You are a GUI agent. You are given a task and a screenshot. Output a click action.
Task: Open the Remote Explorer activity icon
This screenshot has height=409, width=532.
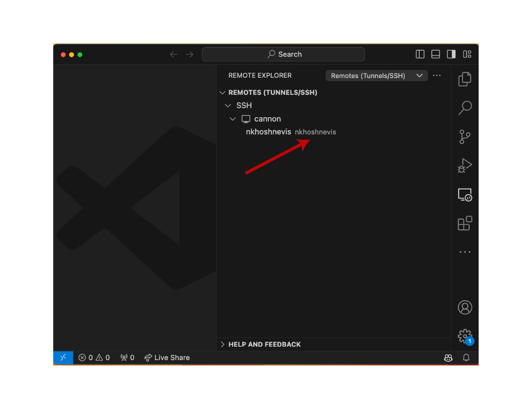coord(465,194)
